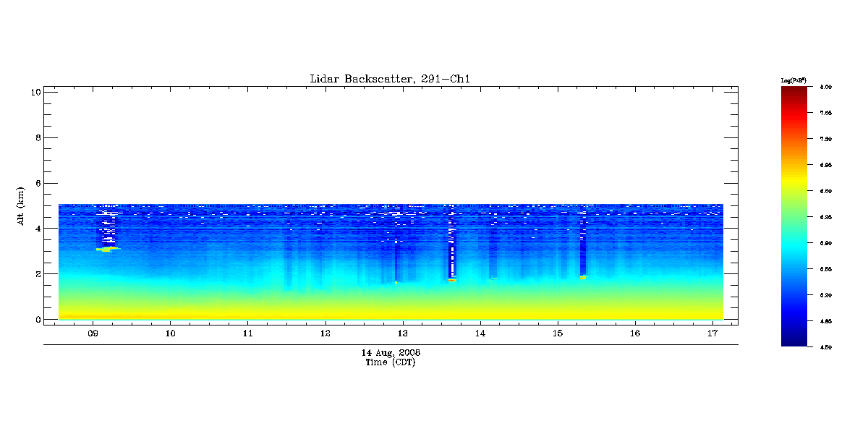Click the colorbar value '4.85'

tap(826, 321)
